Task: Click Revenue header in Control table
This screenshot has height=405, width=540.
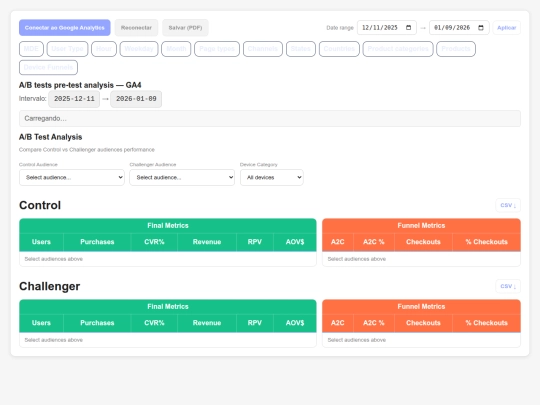Action: (x=207, y=242)
